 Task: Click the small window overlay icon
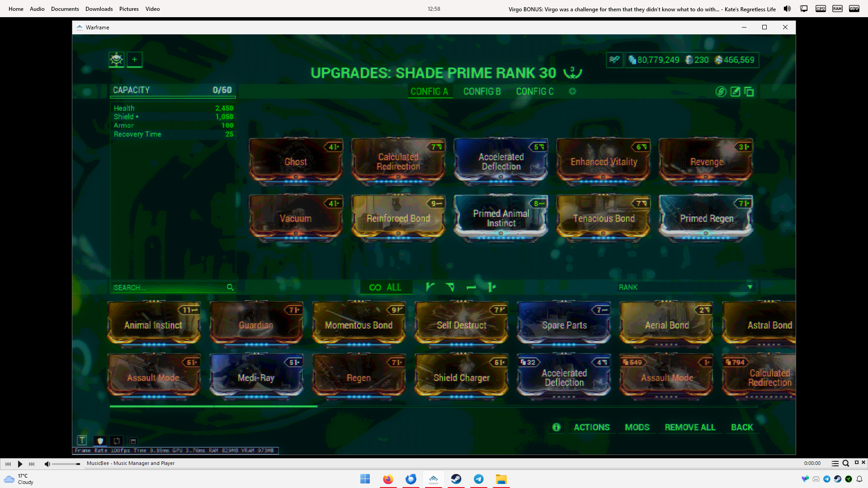(133, 441)
